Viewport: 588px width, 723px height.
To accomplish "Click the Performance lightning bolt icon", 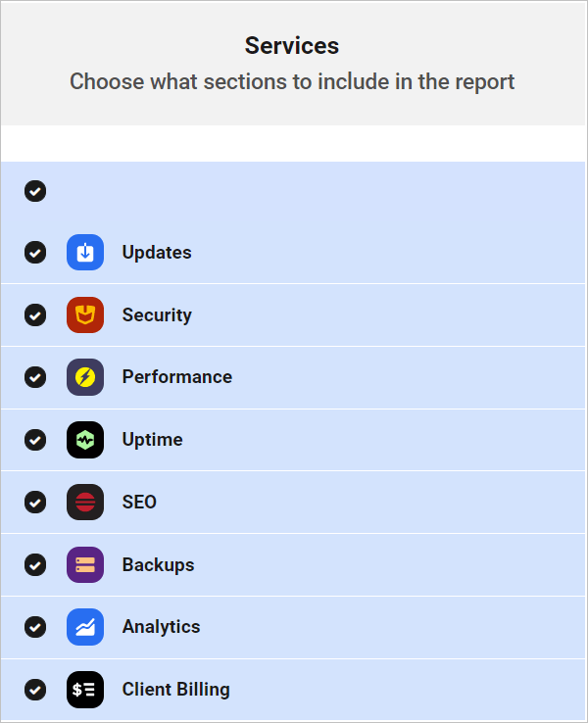I will (x=85, y=377).
